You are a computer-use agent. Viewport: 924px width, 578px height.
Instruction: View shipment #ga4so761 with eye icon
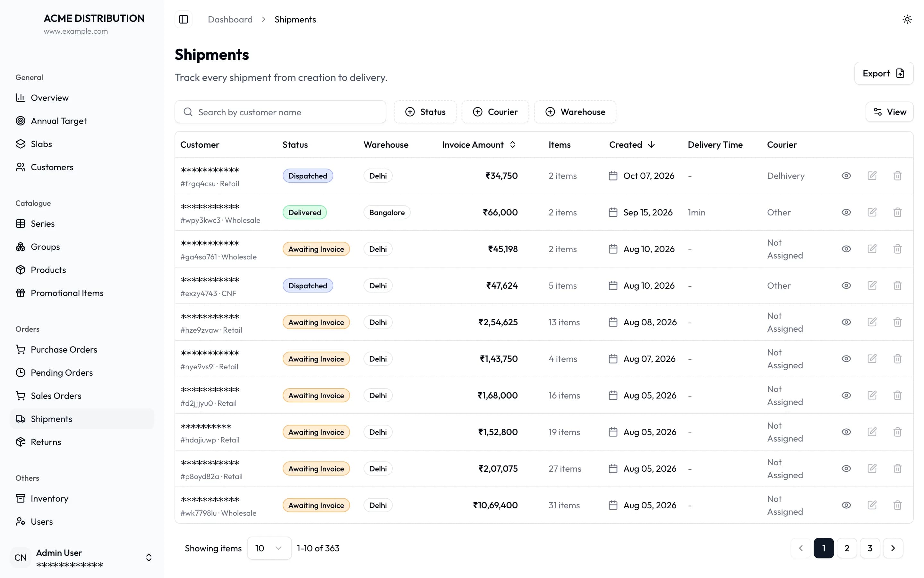[846, 249]
